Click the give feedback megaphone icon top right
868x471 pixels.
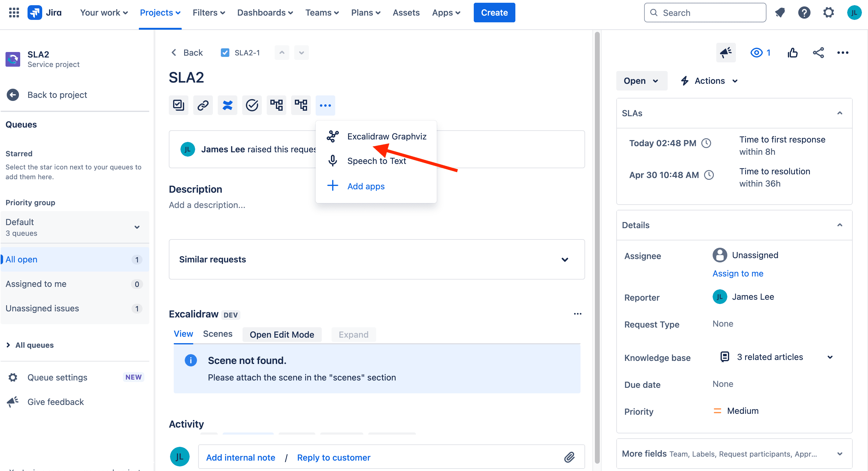[726, 53]
